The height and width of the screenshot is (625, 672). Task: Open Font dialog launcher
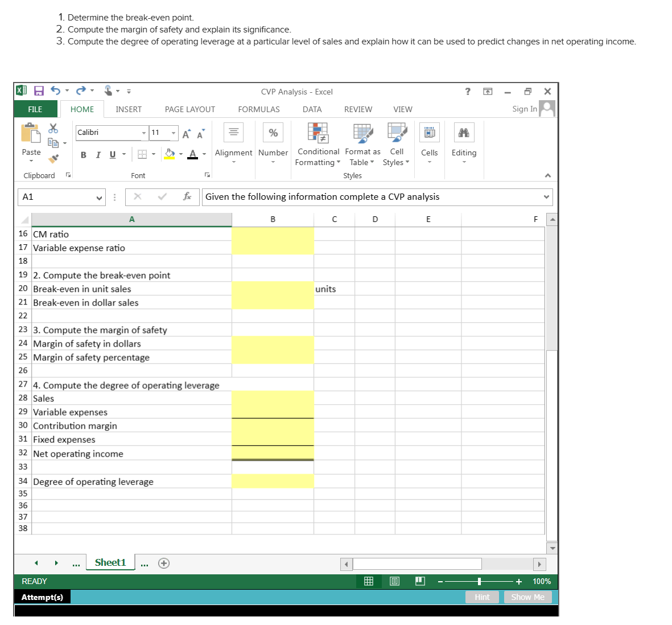(x=208, y=175)
